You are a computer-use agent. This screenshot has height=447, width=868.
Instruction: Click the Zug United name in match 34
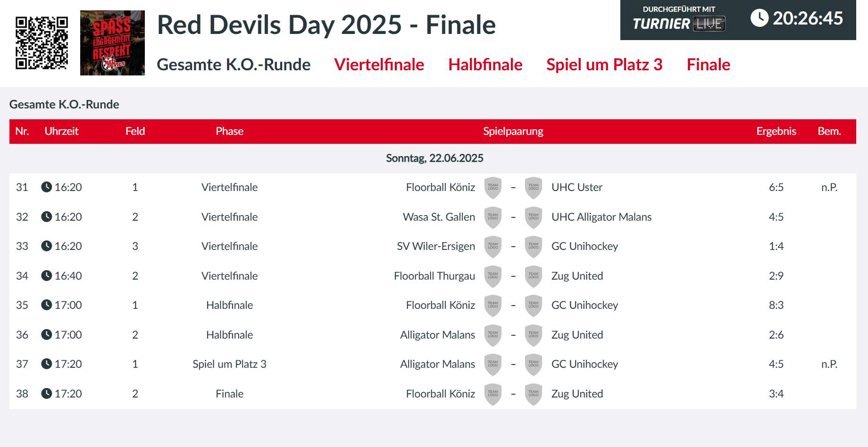(x=577, y=276)
